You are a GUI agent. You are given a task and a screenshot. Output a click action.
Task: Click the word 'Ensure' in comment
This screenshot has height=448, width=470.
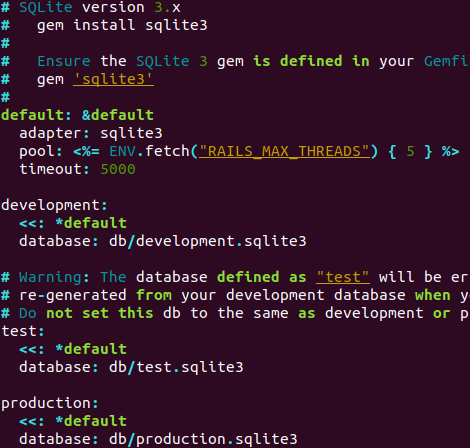64,61
